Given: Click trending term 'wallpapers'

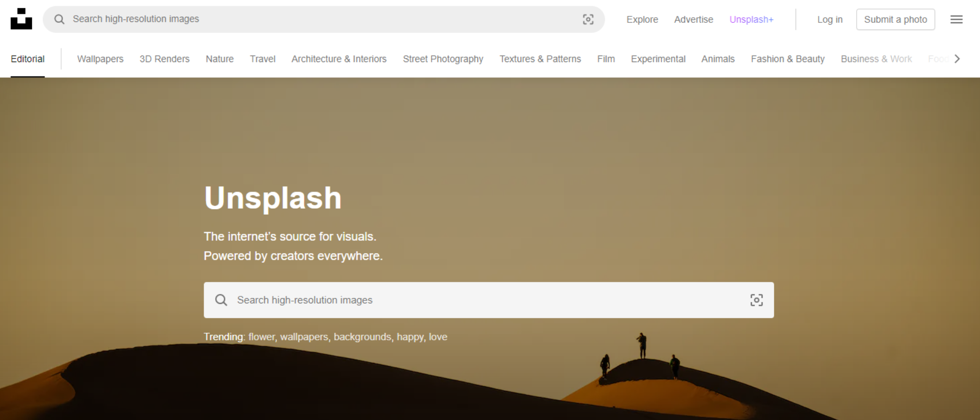Looking at the screenshot, I should [x=304, y=337].
